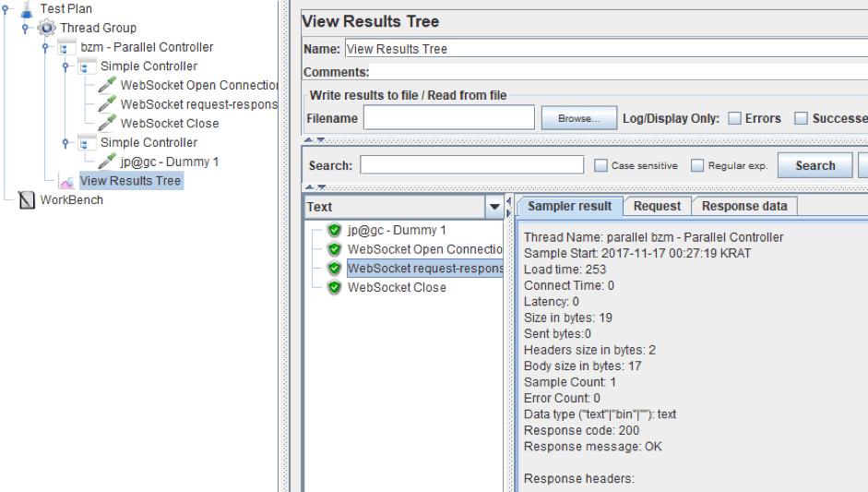Screen dimensions: 868x492
Task: Click the jp@gc - Dummy 1 sampler icon in test plan
Action: [107, 162]
